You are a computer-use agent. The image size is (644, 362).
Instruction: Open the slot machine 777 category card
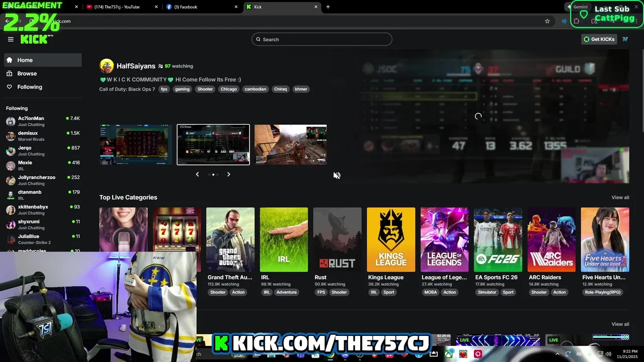177,229
